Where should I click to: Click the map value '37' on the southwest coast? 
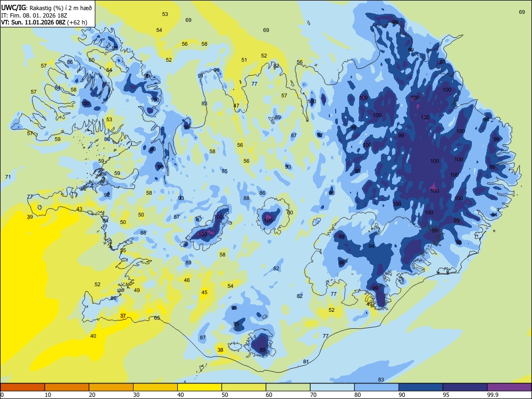pos(123,315)
